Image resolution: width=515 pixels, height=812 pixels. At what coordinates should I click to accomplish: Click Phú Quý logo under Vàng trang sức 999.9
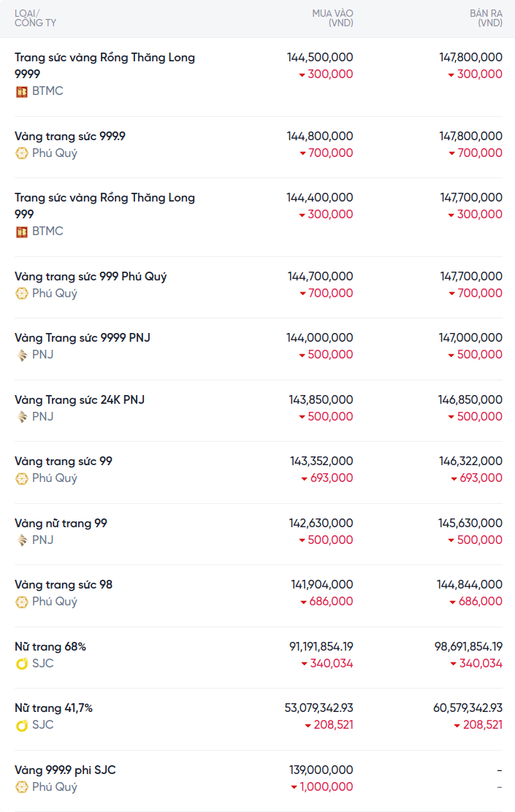click(22, 153)
